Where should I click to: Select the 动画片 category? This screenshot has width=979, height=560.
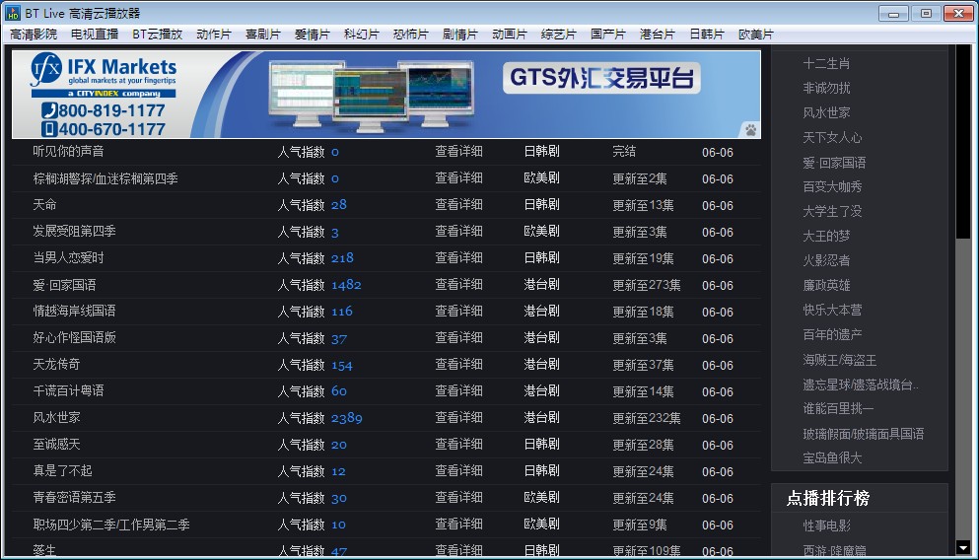510,35
